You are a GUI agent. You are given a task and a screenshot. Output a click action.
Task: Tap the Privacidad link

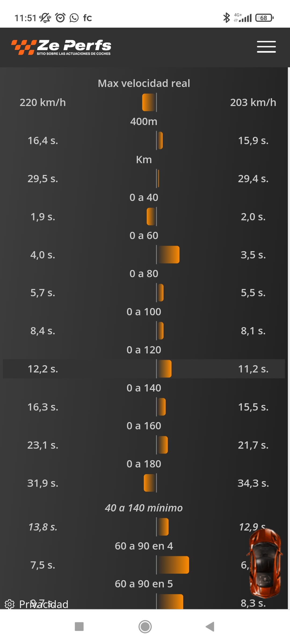pyautogui.click(x=44, y=604)
